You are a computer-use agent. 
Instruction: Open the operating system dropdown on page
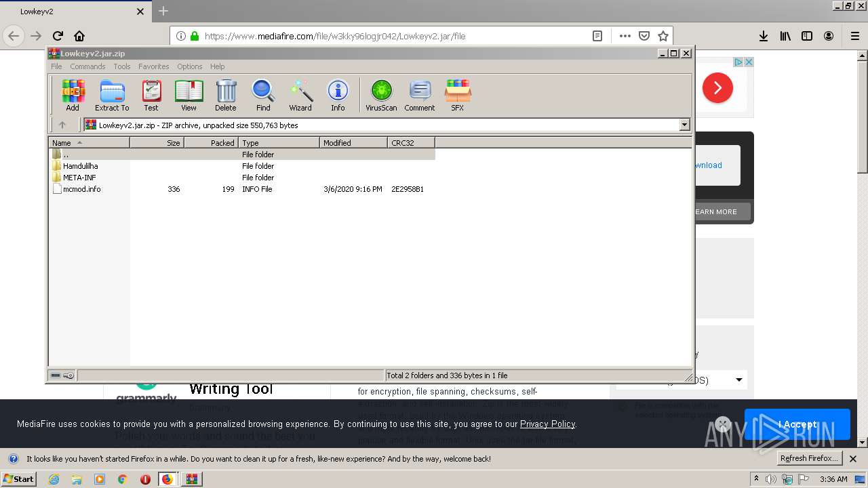coord(720,380)
